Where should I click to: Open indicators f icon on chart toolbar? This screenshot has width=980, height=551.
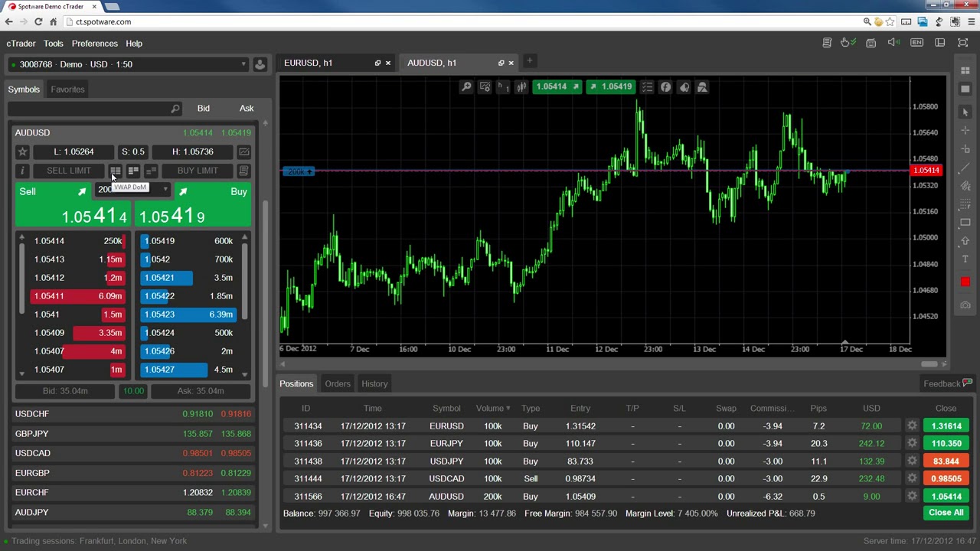click(x=665, y=87)
